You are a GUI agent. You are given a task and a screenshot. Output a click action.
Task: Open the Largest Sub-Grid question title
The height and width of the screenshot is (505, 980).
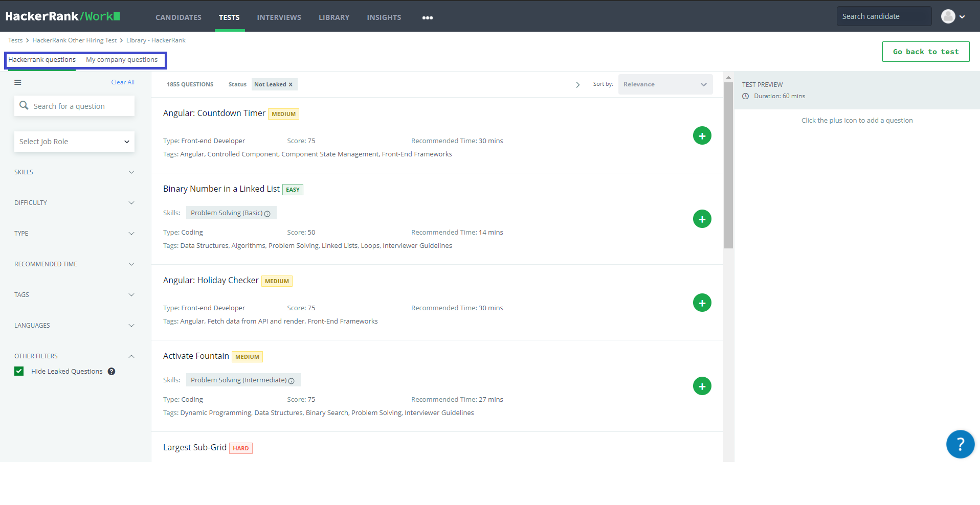click(195, 447)
